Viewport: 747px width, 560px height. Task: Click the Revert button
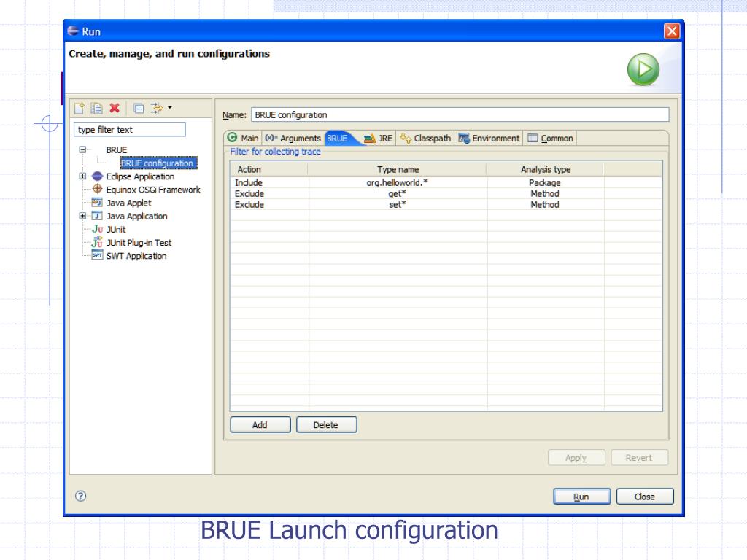pyautogui.click(x=639, y=458)
